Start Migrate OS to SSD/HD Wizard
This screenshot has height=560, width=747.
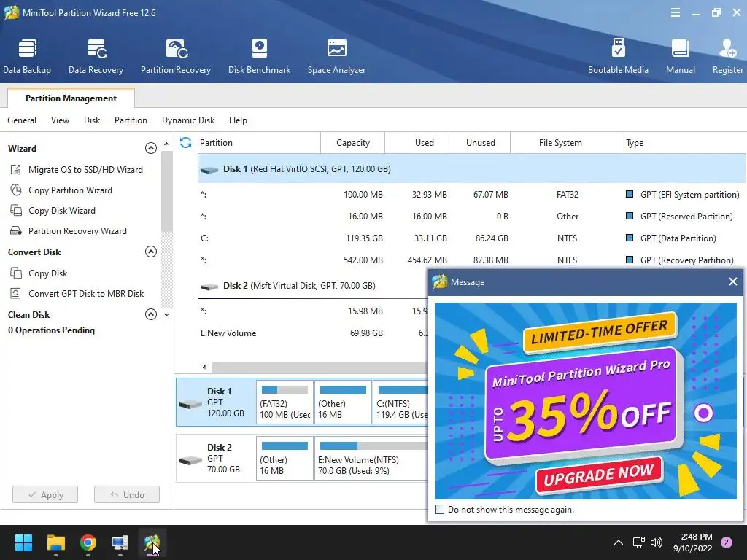(x=76, y=169)
